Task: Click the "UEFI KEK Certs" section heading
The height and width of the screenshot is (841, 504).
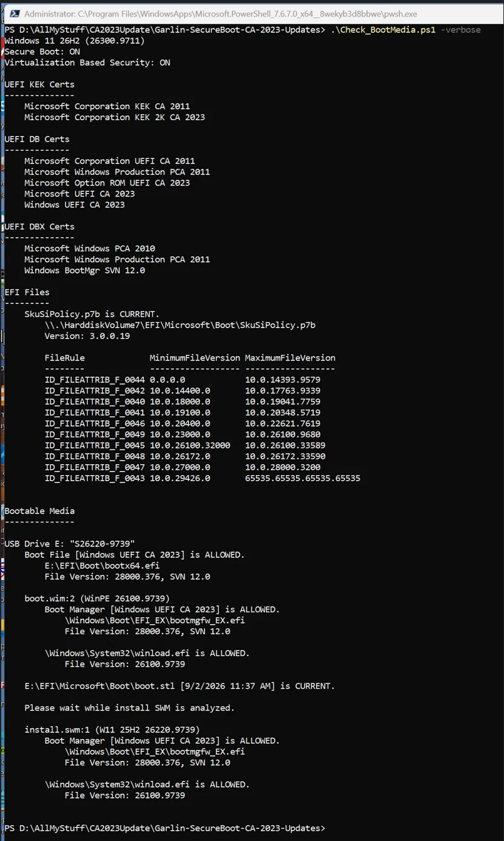Action: click(39, 84)
